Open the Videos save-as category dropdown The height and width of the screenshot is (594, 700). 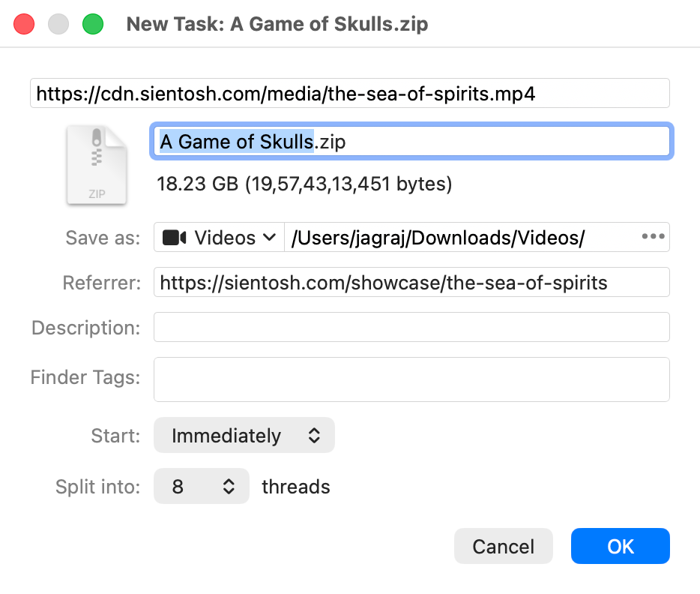pyautogui.click(x=218, y=237)
